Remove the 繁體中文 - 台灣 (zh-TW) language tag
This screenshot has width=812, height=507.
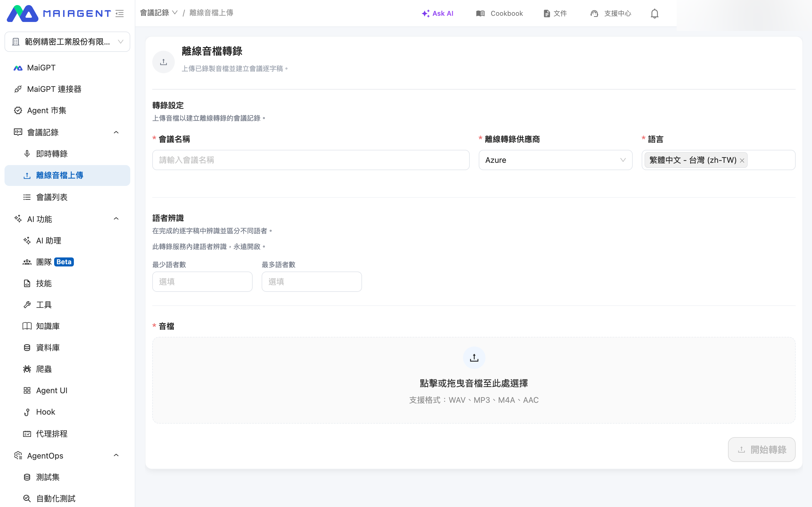pyautogui.click(x=742, y=161)
